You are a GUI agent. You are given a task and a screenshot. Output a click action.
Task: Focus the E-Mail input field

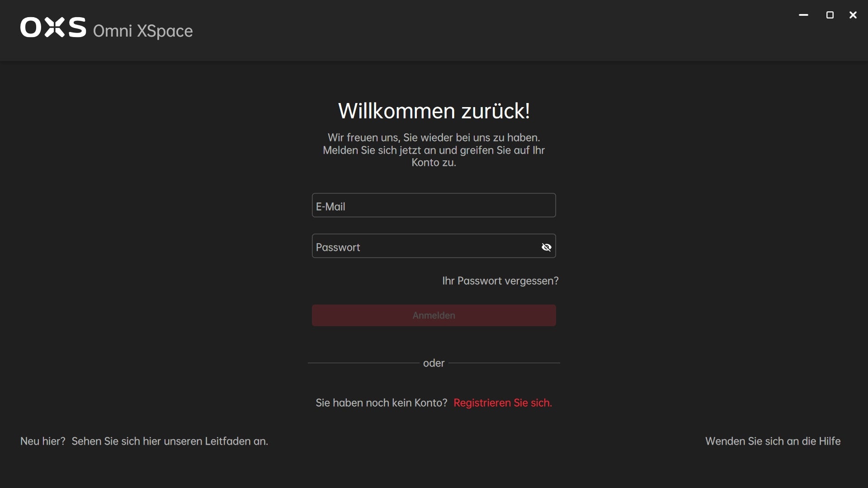pos(433,206)
